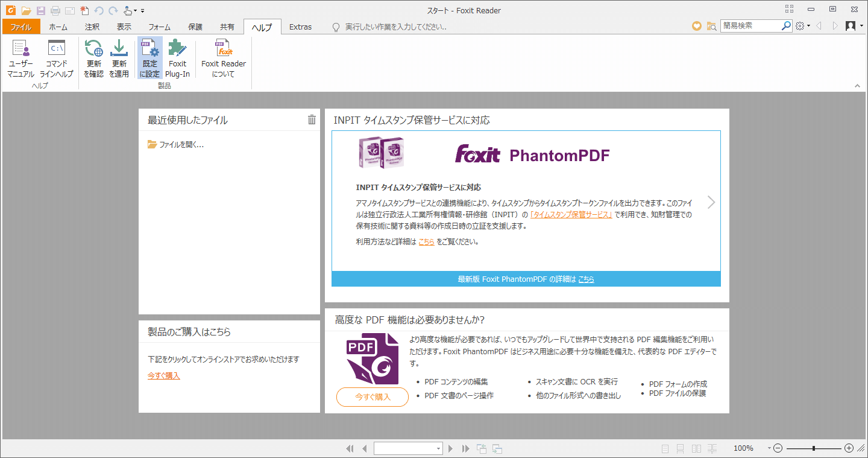Click the Redo arrow icon
The height and width of the screenshot is (458, 868).
click(113, 10)
